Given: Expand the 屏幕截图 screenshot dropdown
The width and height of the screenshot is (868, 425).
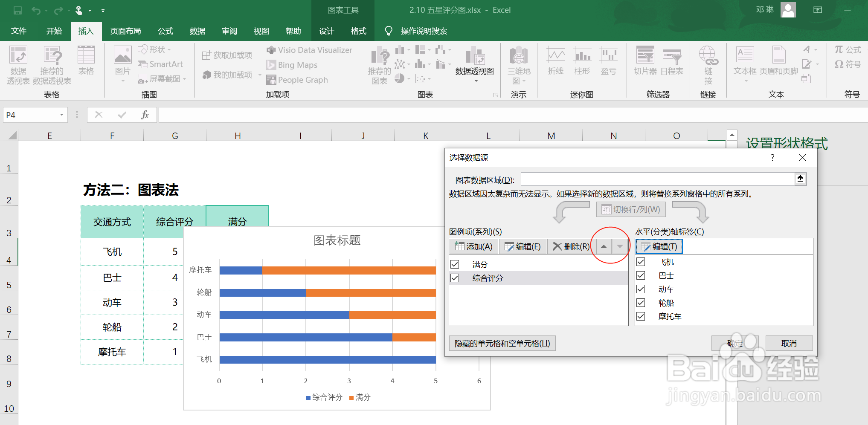Looking at the screenshot, I should (x=183, y=79).
